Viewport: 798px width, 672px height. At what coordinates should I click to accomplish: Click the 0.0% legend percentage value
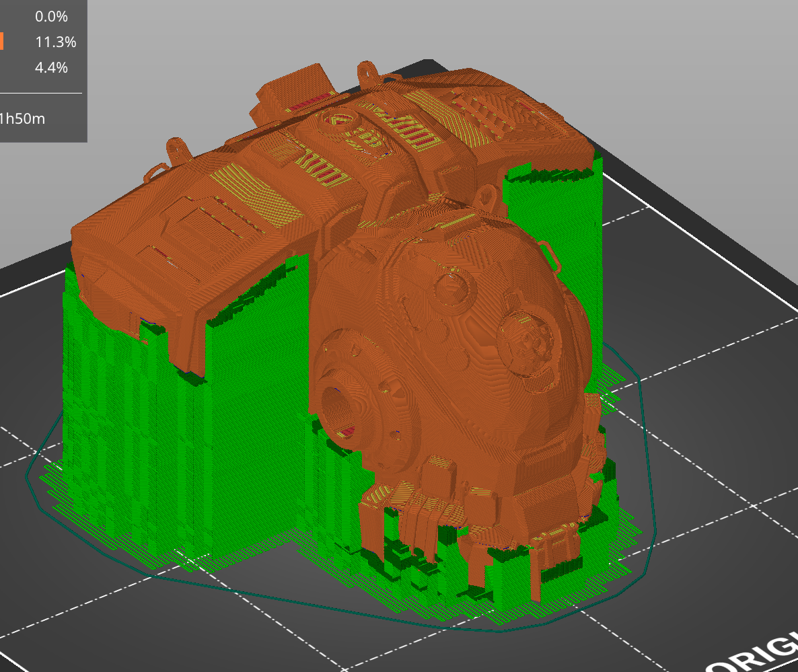pyautogui.click(x=51, y=16)
